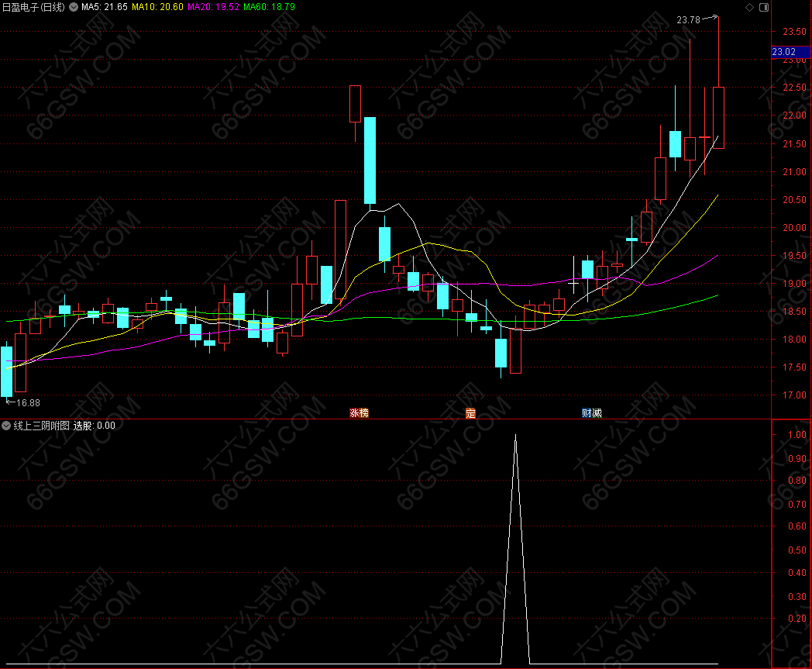Toggle the side panel icon at top right
This screenshot has width=812, height=669.
(x=764, y=7)
